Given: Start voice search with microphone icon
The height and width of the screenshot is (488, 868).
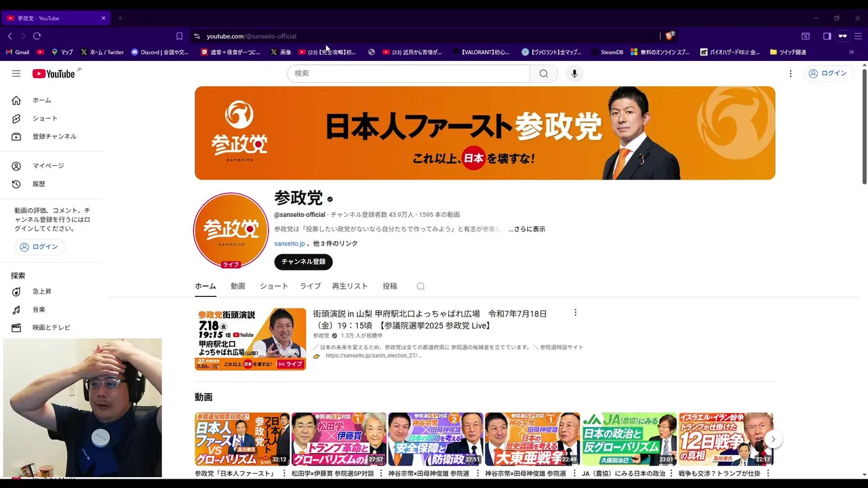Looking at the screenshot, I should [574, 73].
